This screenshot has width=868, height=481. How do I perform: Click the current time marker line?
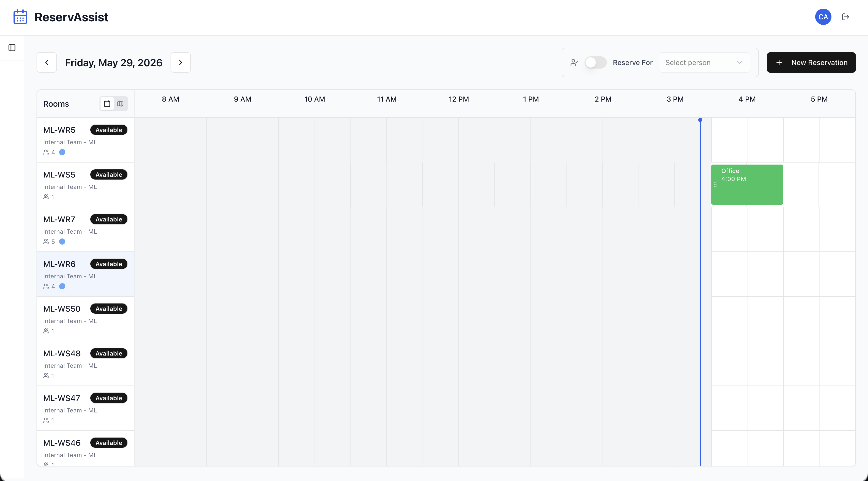(700, 292)
